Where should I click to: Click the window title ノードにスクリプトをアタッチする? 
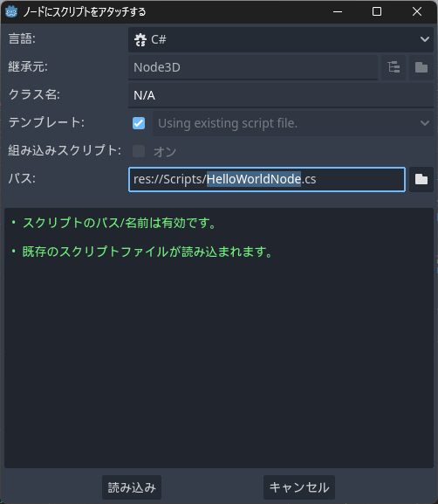(x=85, y=12)
